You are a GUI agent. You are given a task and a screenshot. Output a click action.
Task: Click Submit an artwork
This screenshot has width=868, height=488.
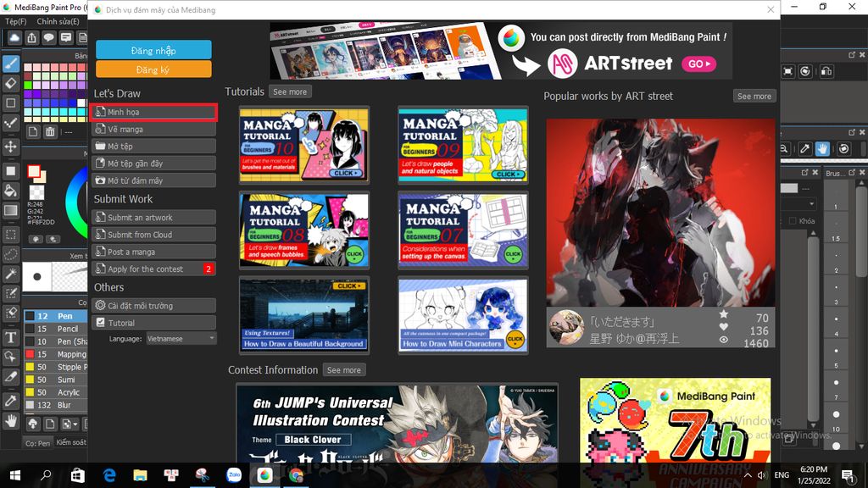pyautogui.click(x=154, y=218)
